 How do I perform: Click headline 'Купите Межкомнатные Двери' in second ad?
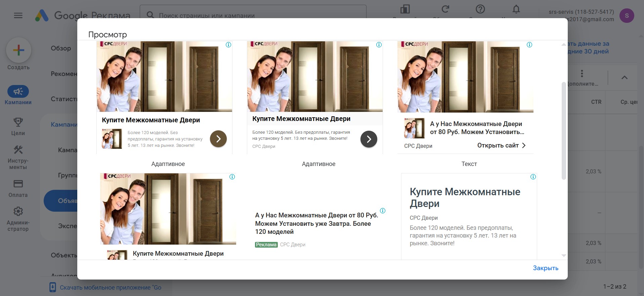click(301, 119)
